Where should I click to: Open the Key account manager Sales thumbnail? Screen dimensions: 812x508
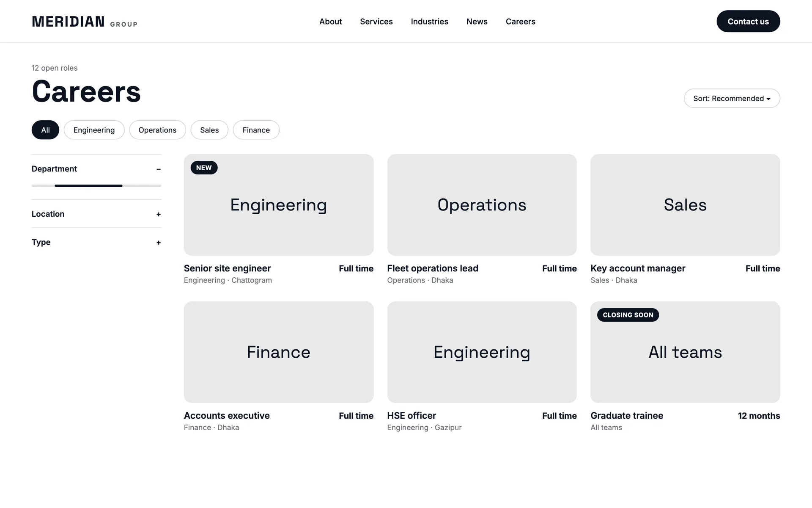tap(685, 205)
